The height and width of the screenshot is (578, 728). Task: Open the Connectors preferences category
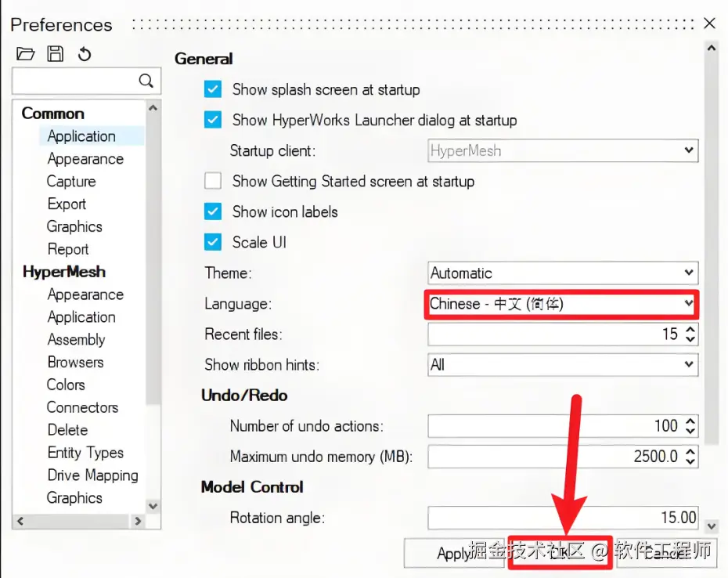83,407
